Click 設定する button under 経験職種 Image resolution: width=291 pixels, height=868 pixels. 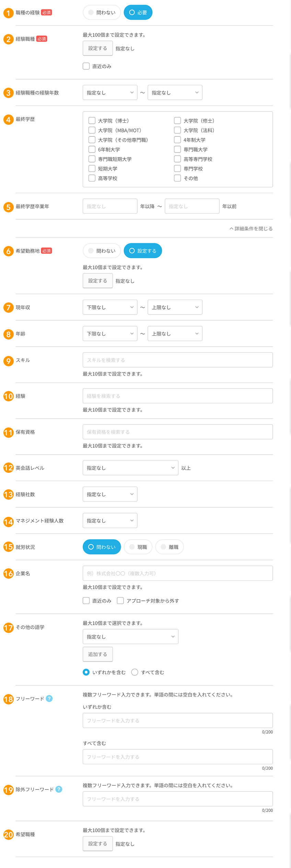[x=98, y=48]
